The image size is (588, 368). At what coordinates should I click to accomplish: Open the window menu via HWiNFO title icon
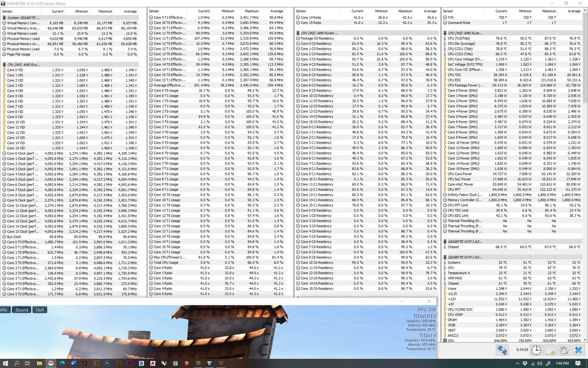point(4,3)
